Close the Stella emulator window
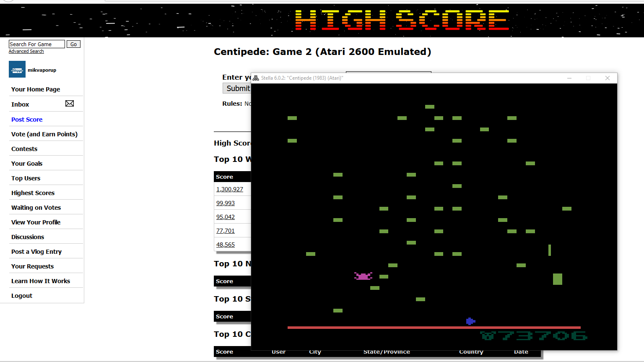The height and width of the screenshot is (362, 644). (608, 78)
